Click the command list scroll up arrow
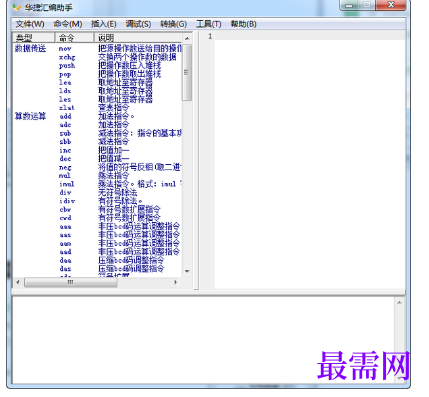 click(187, 38)
